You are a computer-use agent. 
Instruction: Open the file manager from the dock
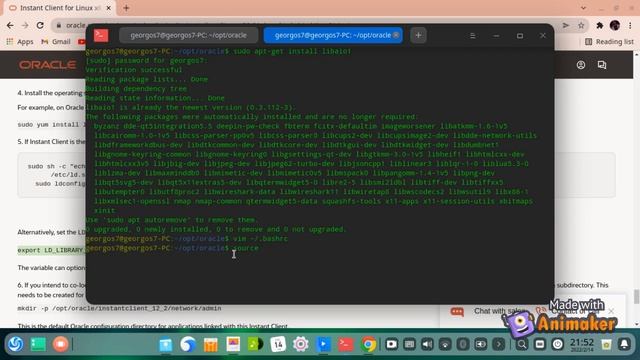166,344
